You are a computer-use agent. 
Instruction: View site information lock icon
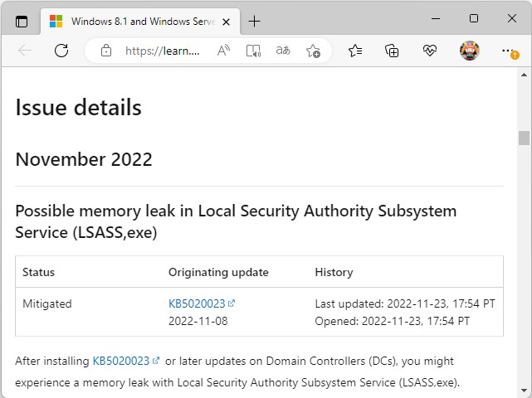pos(105,51)
